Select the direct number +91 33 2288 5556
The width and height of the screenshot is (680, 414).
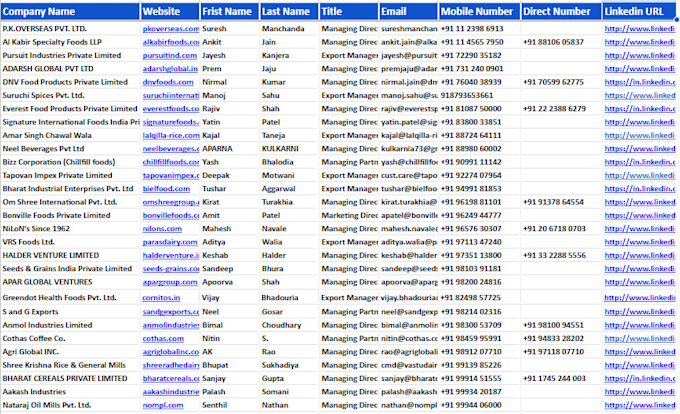tap(554, 255)
